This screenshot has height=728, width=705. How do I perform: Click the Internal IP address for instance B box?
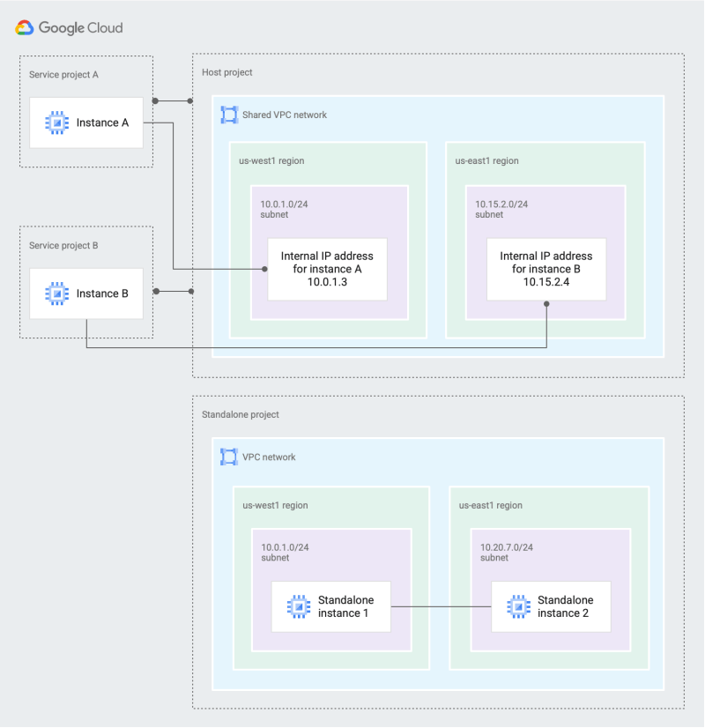(545, 268)
